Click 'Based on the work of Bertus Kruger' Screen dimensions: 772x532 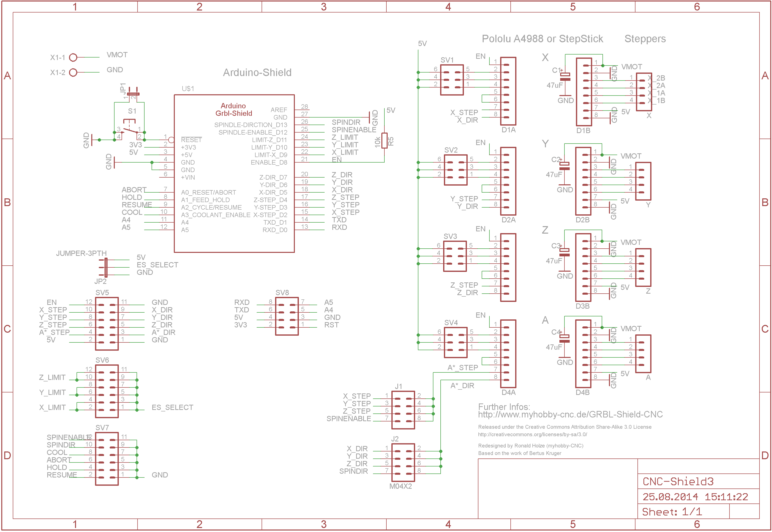click(x=519, y=453)
